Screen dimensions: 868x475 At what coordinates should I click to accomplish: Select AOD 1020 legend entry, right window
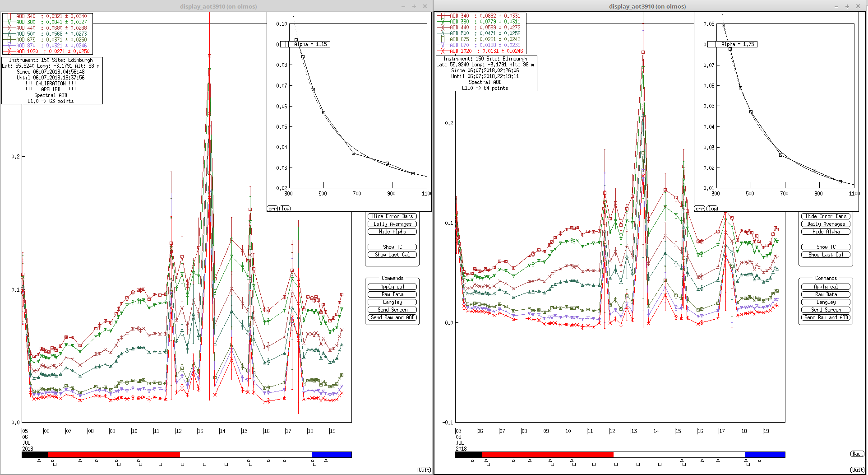pyautogui.click(x=481, y=51)
